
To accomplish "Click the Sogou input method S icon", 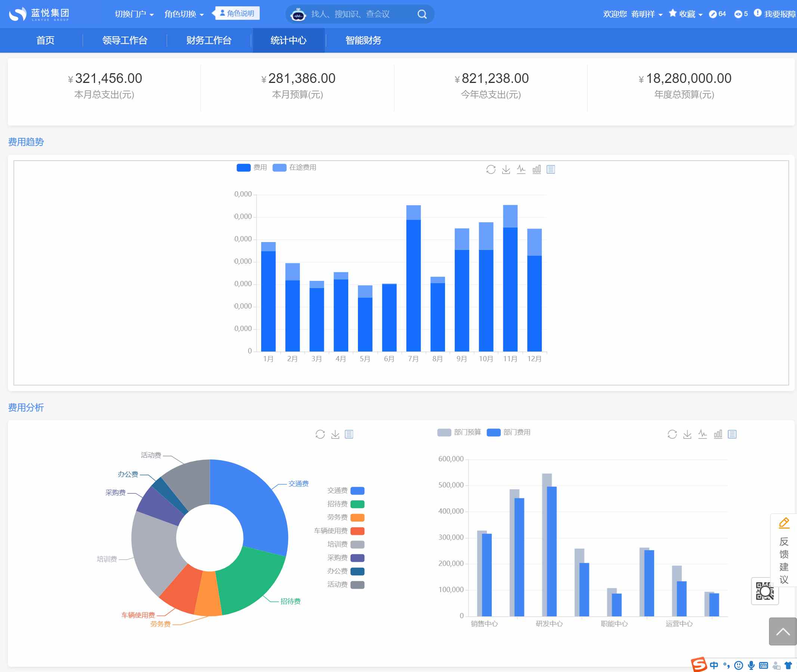I will pyautogui.click(x=699, y=665).
